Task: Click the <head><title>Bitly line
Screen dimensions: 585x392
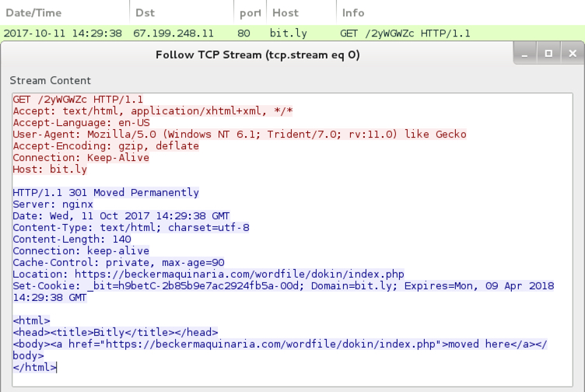Action: (115, 332)
